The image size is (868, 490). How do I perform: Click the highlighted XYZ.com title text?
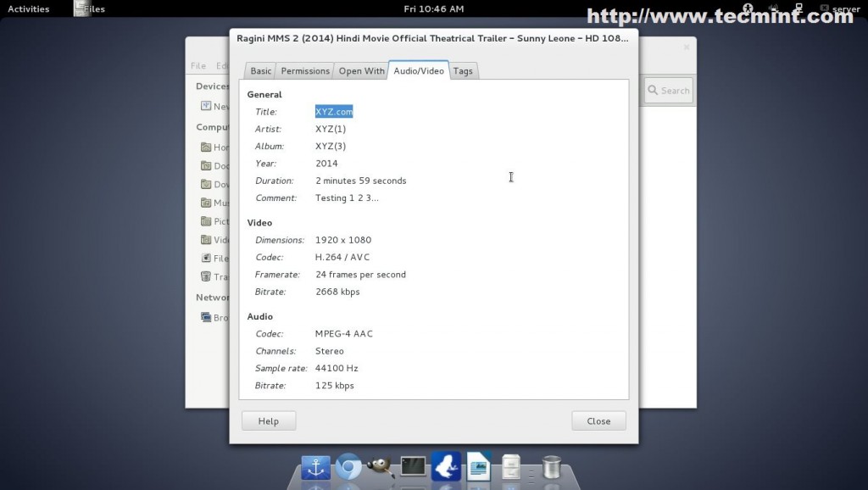[334, 112]
